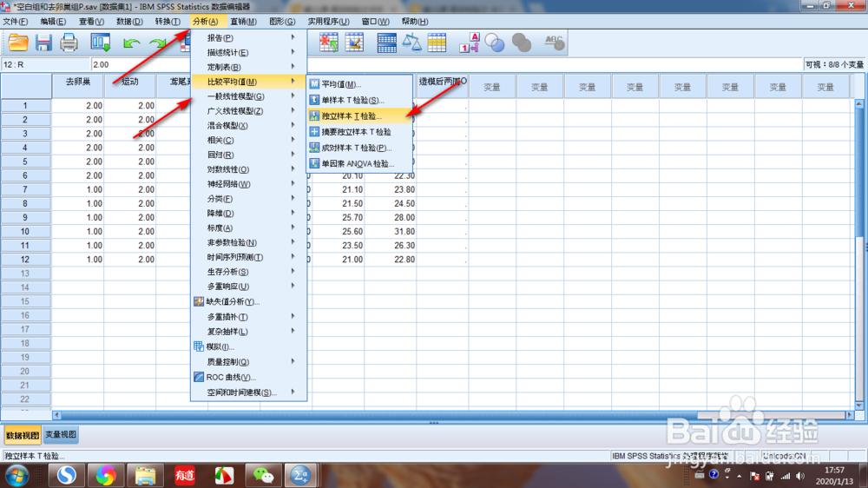868x488 pixels.
Task: Open WeChat from the taskbar
Action: (263, 476)
